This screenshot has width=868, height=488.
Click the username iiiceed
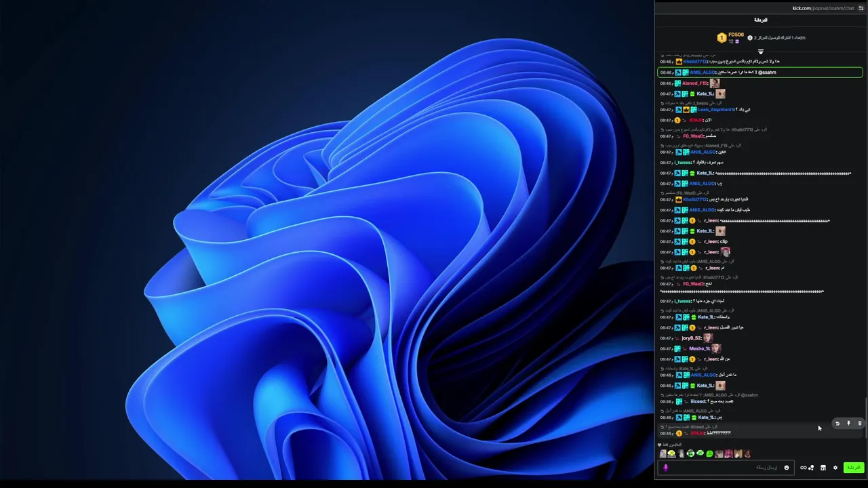698,401
